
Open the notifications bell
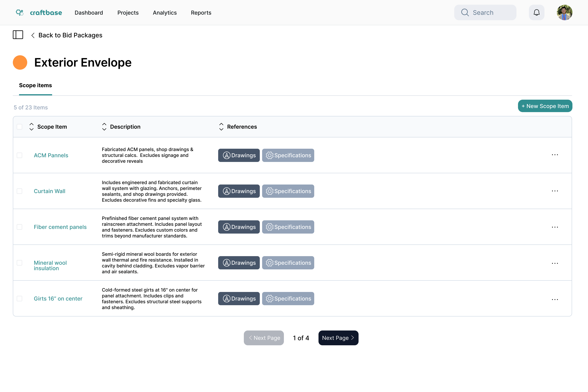click(x=536, y=12)
